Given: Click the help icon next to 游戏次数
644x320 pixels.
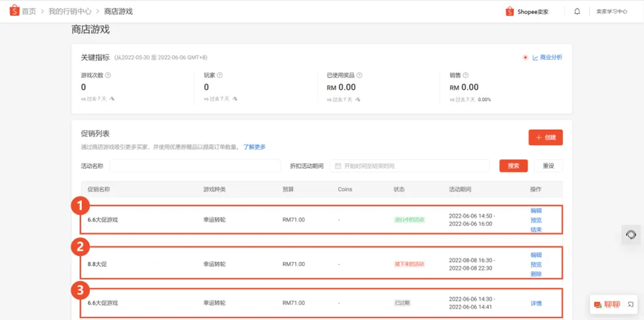Looking at the screenshot, I should click(x=108, y=75).
